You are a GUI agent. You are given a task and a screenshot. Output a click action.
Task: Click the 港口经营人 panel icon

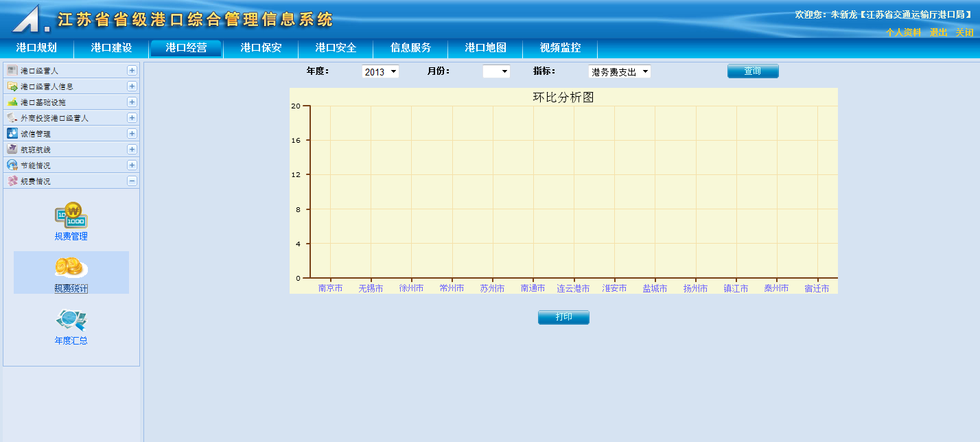(x=12, y=71)
